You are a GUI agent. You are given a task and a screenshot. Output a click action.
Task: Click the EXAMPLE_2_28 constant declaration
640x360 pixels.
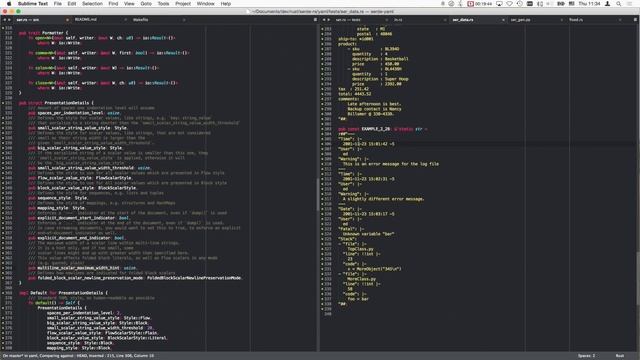click(x=383, y=129)
